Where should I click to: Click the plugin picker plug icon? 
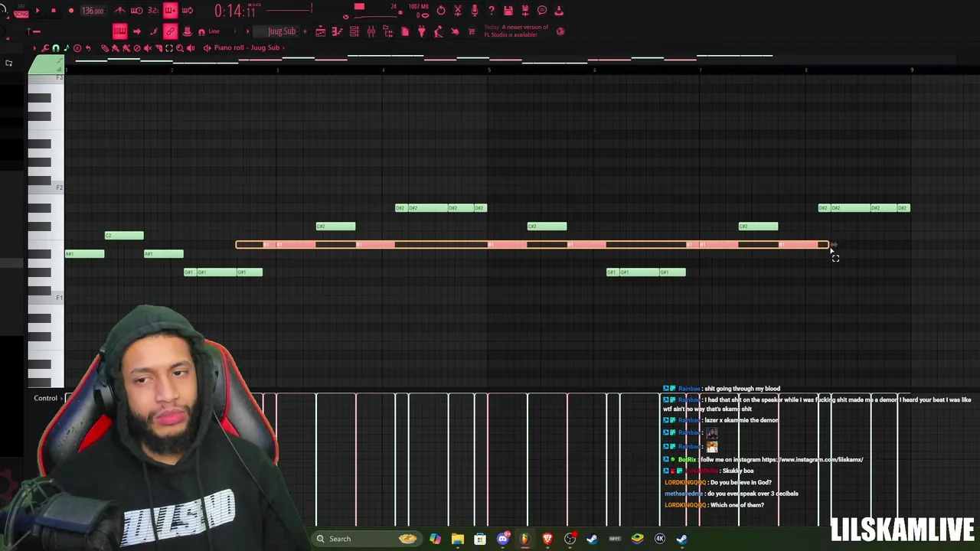[421, 31]
